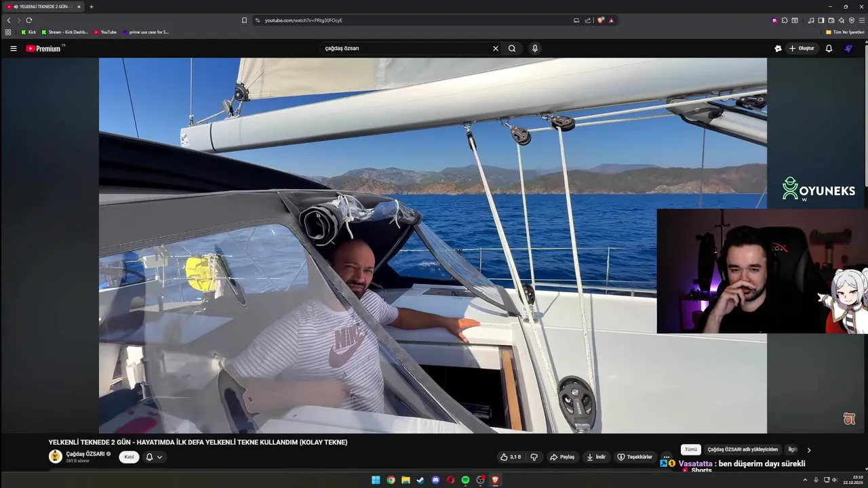The width and height of the screenshot is (868, 488).
Task: Show next filter chips with the arrow
Action: click(x=808, y=450)
